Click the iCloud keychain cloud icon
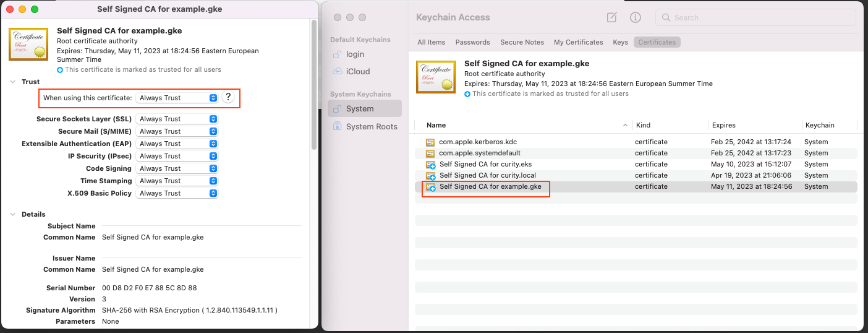Image resolution: width=868 pixels, height=333 pixels. [x=337, y=71]
